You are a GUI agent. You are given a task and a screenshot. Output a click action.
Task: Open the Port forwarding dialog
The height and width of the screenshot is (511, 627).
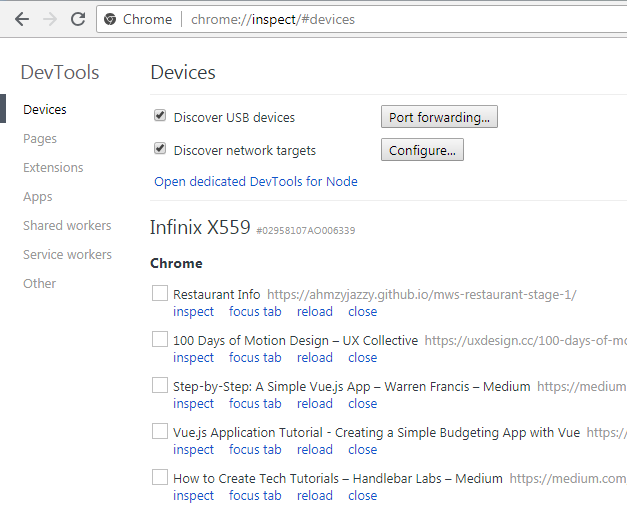(x=439, y=117)
